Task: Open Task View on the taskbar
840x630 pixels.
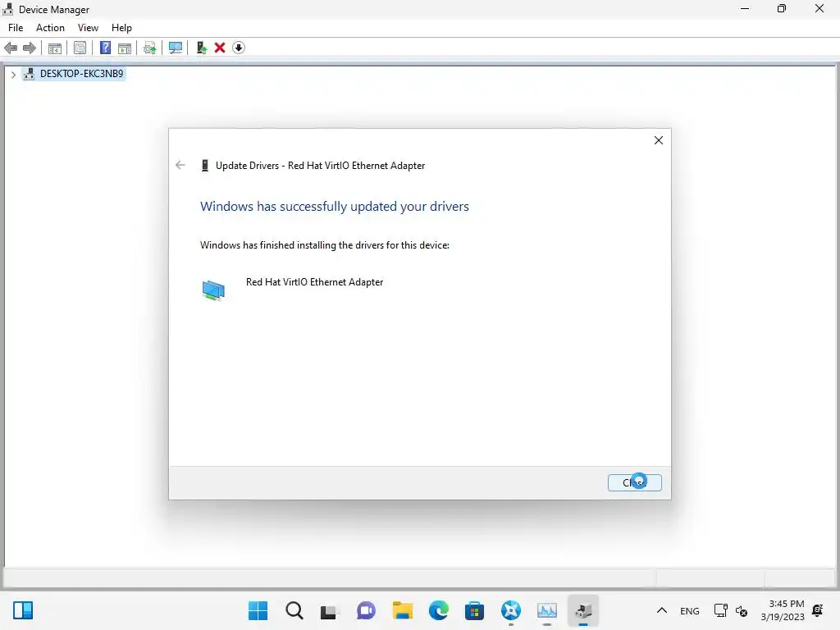Action: click(x=329, y=610)
